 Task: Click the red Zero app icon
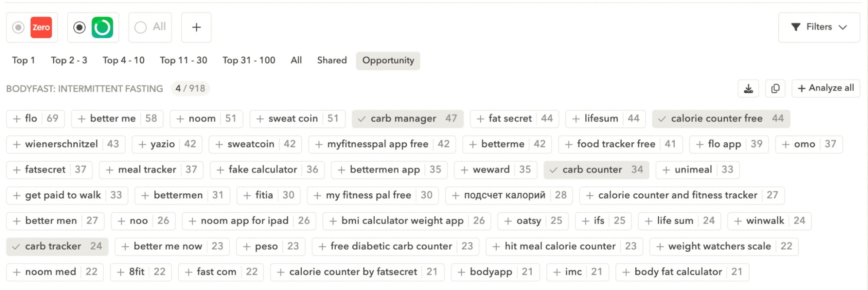click(x=41, y=27)
